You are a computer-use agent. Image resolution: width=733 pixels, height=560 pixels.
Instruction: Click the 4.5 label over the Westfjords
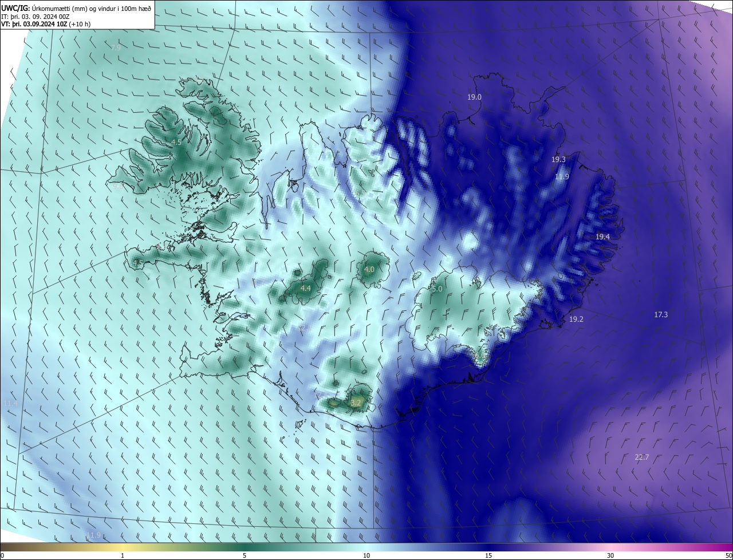[x=177, y=143]
